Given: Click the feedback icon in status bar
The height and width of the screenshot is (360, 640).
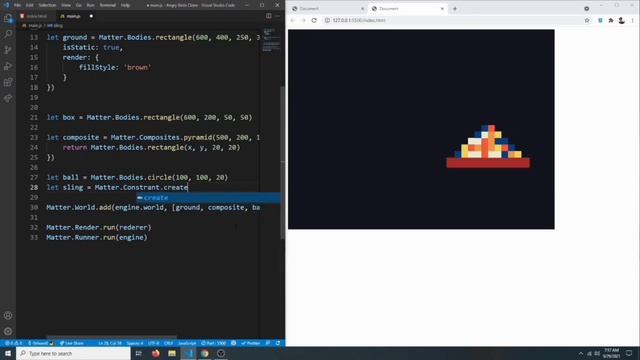Looking at the screenshot, I should [x=268, y=343].
